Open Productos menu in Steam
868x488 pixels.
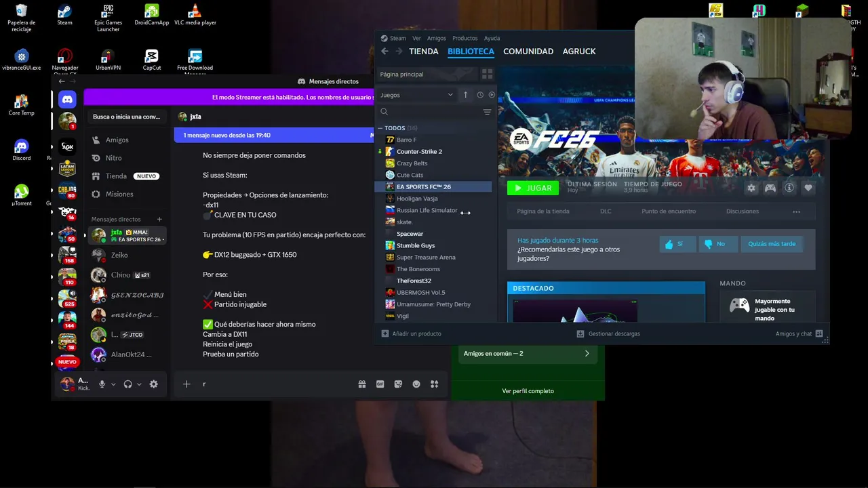click(465, 38)
